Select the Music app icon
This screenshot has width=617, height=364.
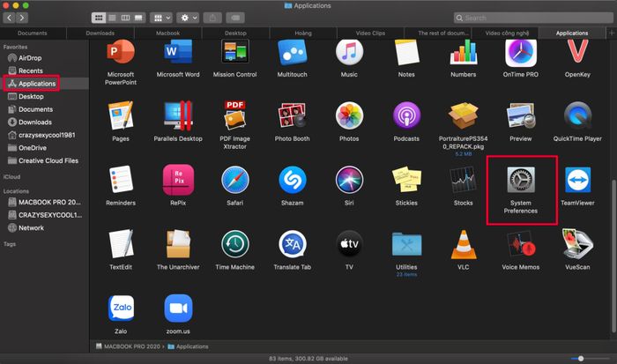[349, 51]
